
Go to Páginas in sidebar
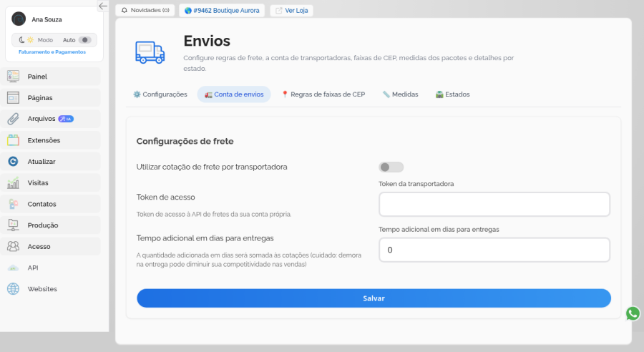(x=51, y=98)
